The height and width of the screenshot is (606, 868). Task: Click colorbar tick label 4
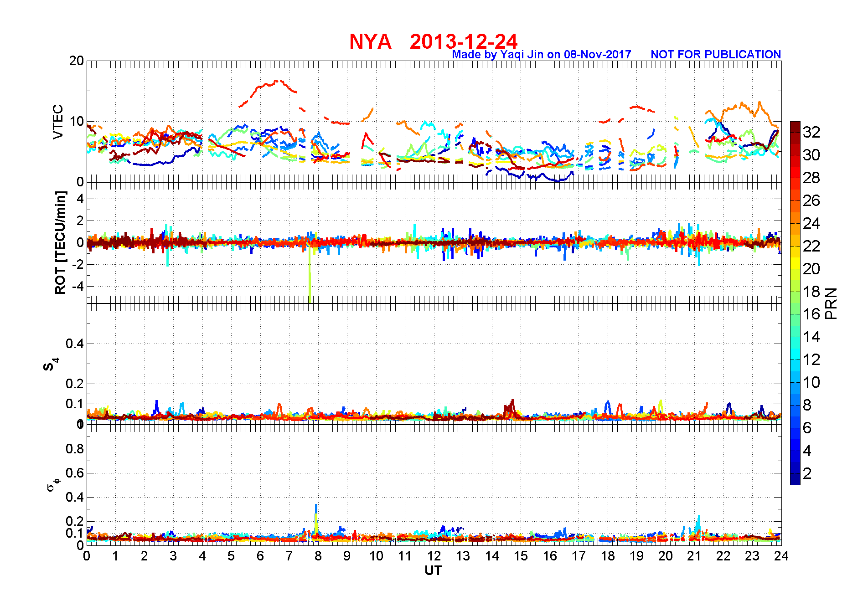click(x=807, y=451)
